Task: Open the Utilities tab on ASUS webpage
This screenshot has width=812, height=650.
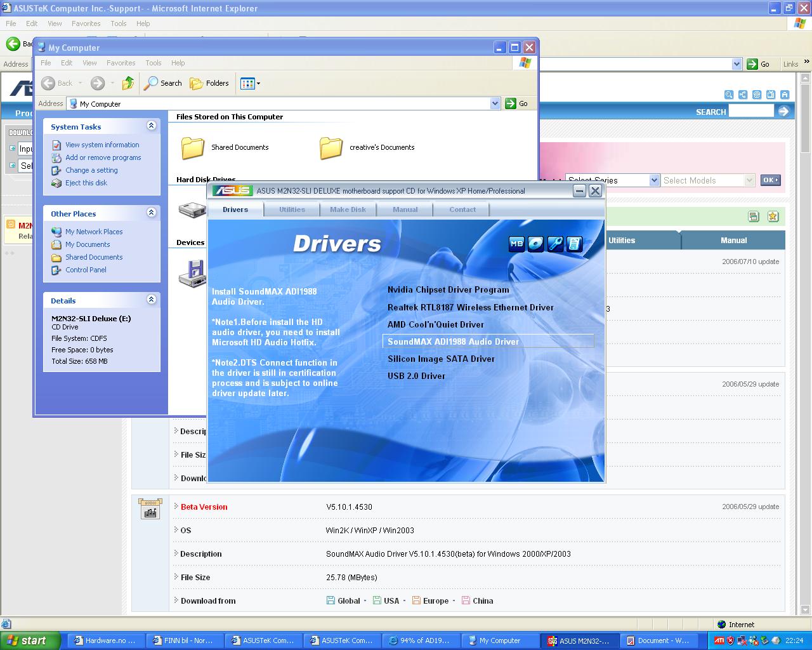Action: [x=622, y=241]
